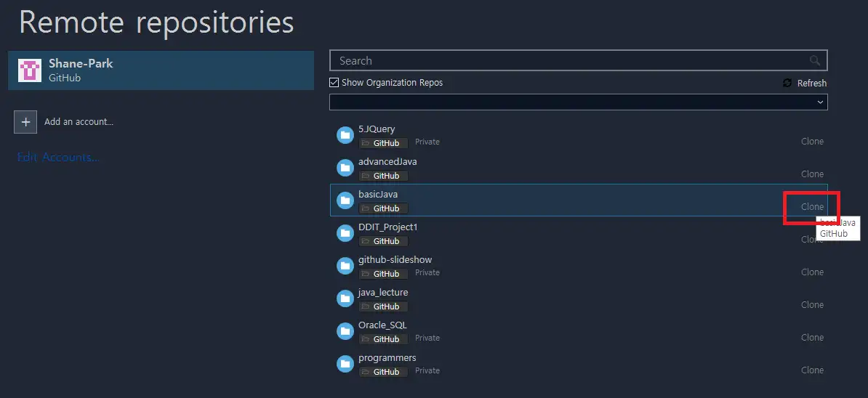This screenshot has height=398, width=868.
Task: Click the GitHub badge under github-slideshow
Action: tap(383, 274)
